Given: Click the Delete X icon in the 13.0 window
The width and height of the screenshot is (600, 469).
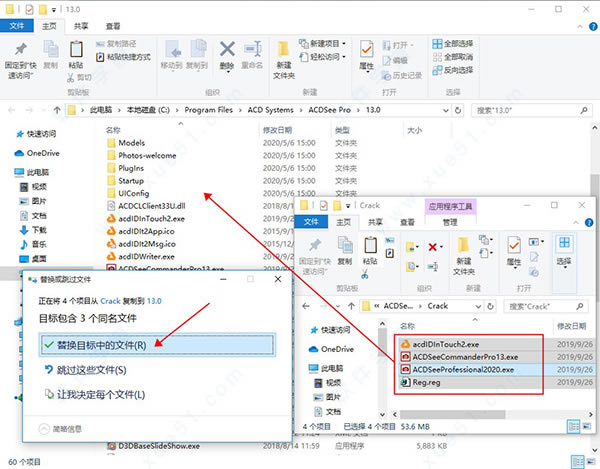Looking at the screenshot, I should click(227, 49).
